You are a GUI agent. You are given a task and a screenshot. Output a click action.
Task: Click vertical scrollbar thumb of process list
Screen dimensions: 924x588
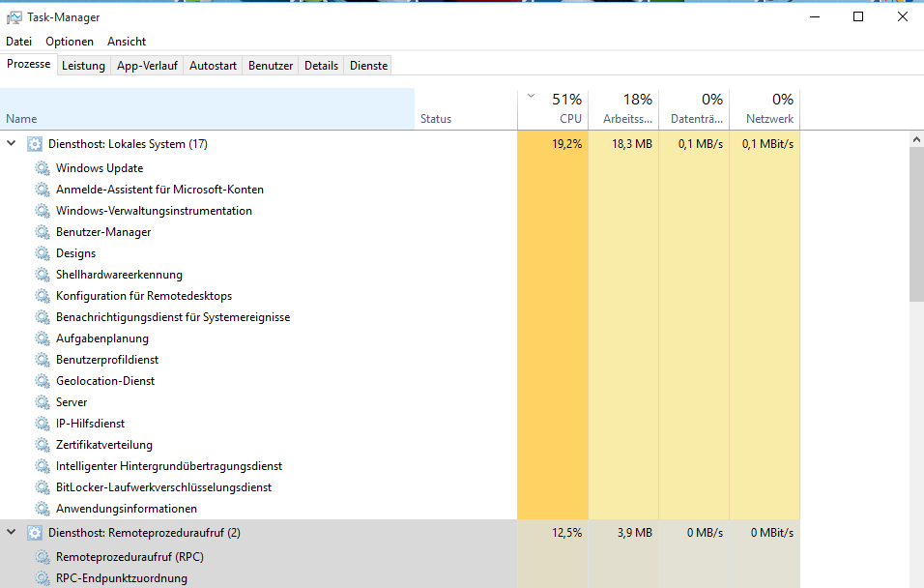(x=916, y=224)
